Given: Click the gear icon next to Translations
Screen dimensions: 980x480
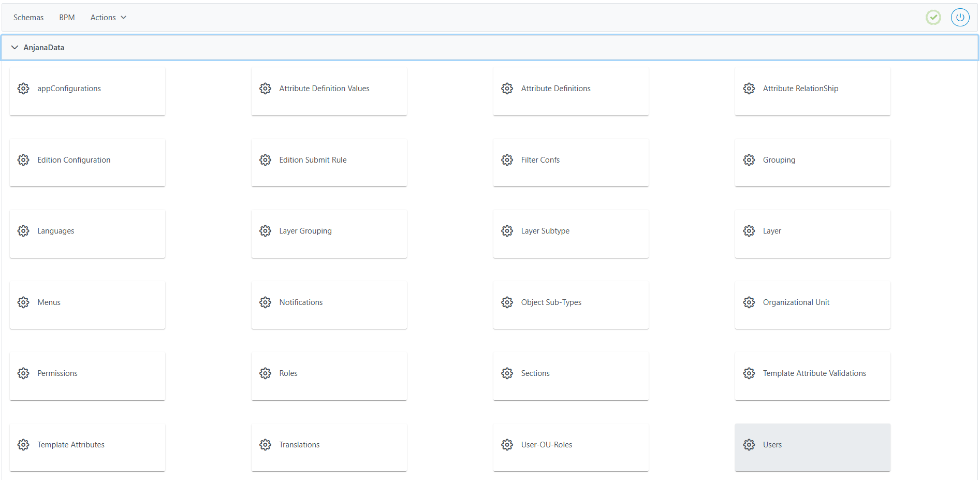Looking at the screenshot, I should pos(265,445).
